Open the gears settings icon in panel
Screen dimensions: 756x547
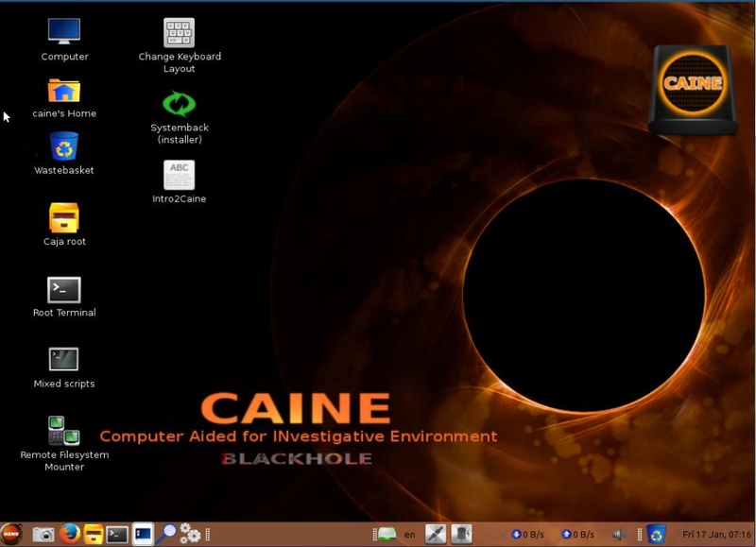tap(190, 534)
